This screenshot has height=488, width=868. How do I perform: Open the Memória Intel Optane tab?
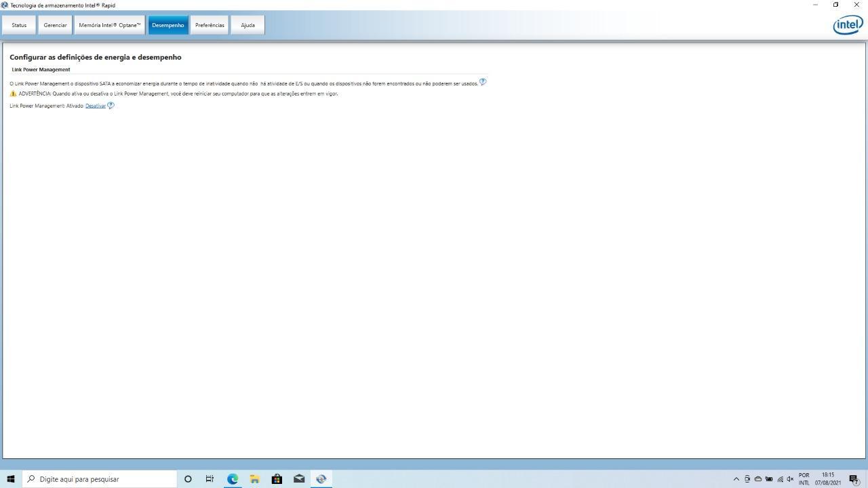click(x=110, y=25)
